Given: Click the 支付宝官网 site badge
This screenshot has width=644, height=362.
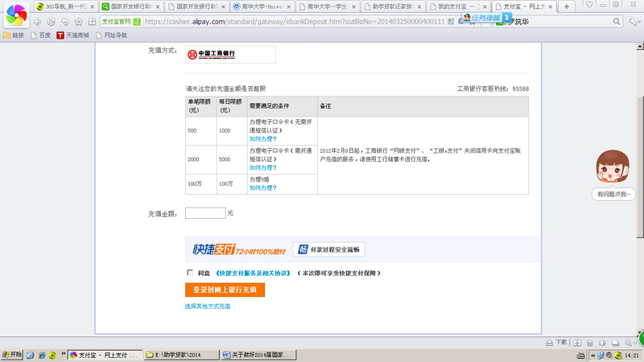Looking at the screenshot, I should [x=116, y=22].
